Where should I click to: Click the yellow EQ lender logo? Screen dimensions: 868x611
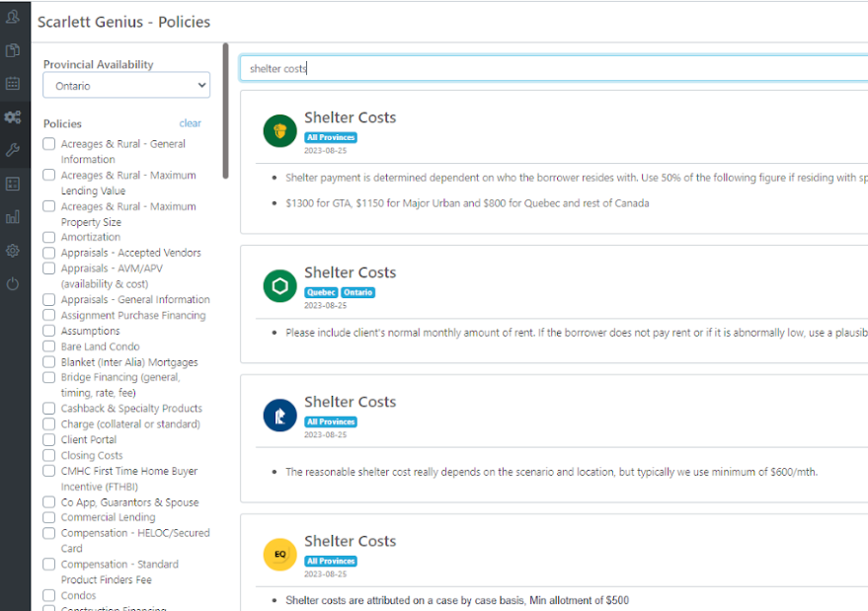(280, 555)
